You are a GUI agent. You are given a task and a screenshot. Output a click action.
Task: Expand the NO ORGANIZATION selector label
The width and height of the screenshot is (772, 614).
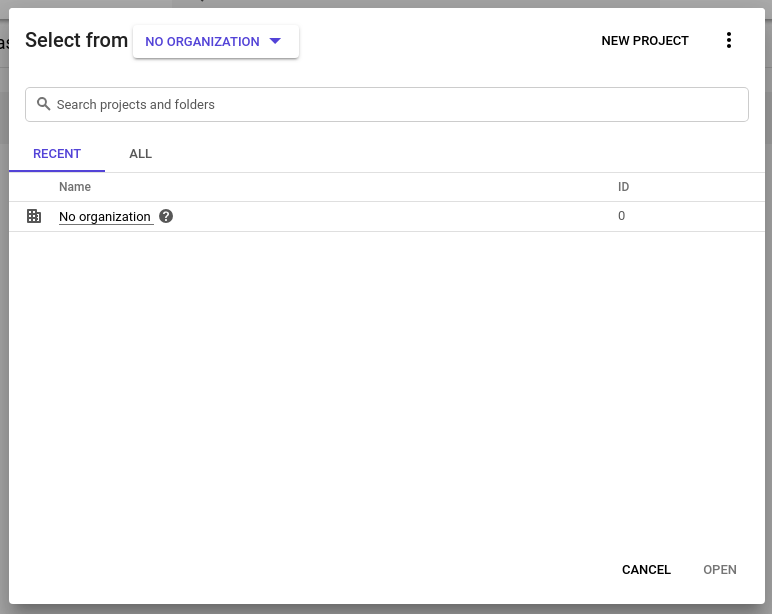coord(202,42)
